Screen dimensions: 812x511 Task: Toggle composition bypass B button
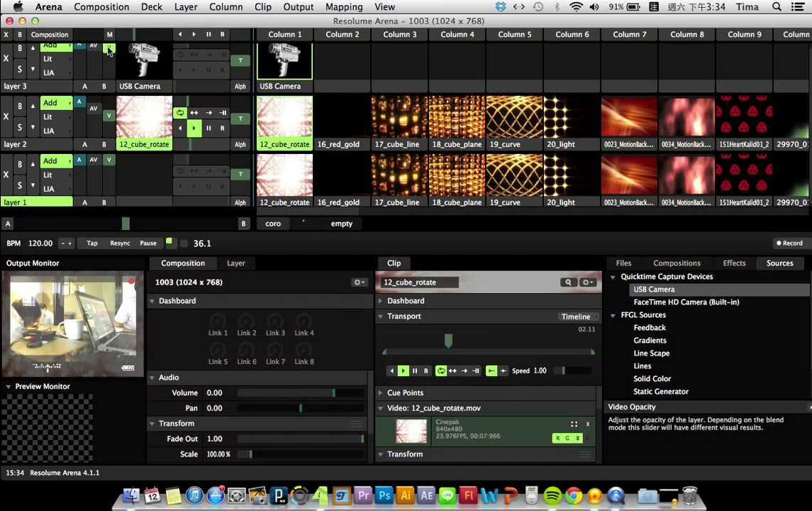20,35
